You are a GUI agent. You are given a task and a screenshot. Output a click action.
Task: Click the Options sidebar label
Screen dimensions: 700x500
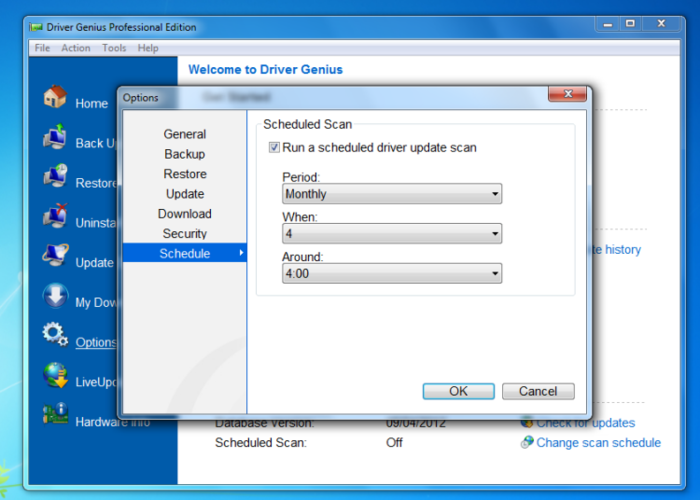(96, 342)
